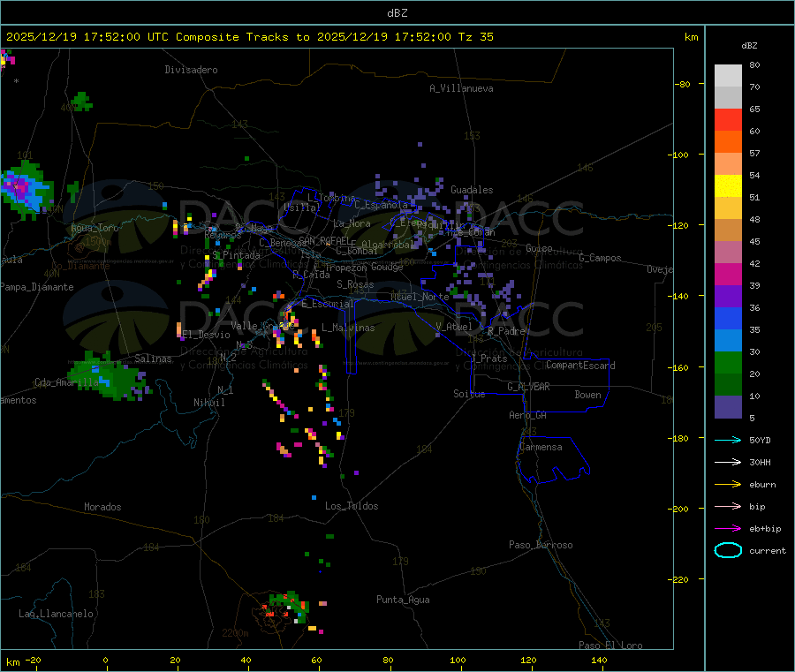Image resolution: width=795 pixels, height=672 pixels.
Task: Click the 50YD cyan arrow legend icon
Action: pos(728,440)
